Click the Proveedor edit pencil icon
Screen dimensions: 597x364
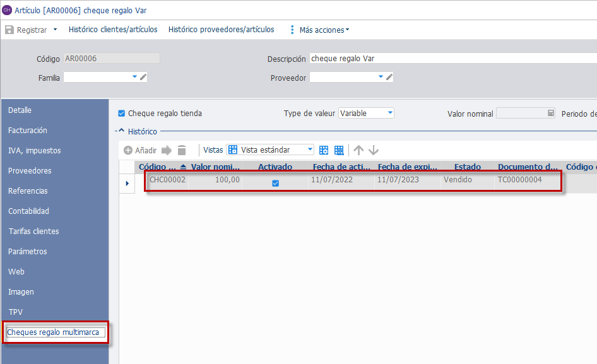[x=389, y=77]
